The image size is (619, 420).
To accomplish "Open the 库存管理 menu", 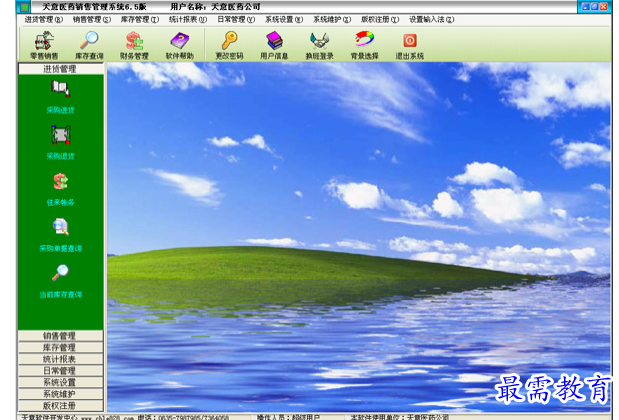I will [x=140, y=19].
